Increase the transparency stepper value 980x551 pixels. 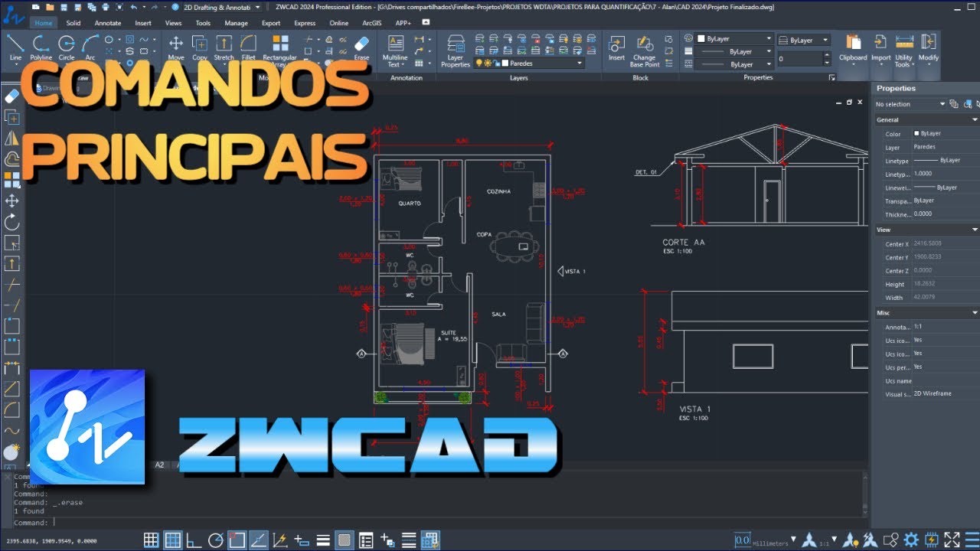(826, 55)
